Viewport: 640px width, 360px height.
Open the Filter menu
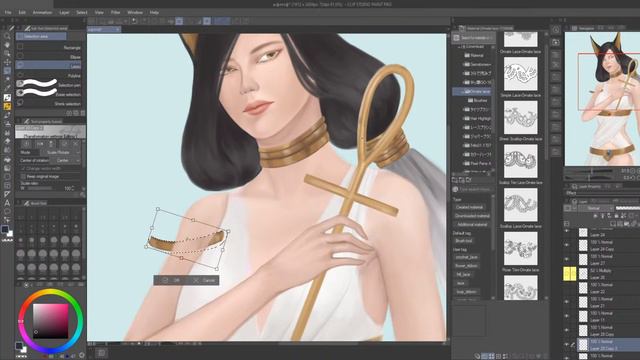pos(116,13)
